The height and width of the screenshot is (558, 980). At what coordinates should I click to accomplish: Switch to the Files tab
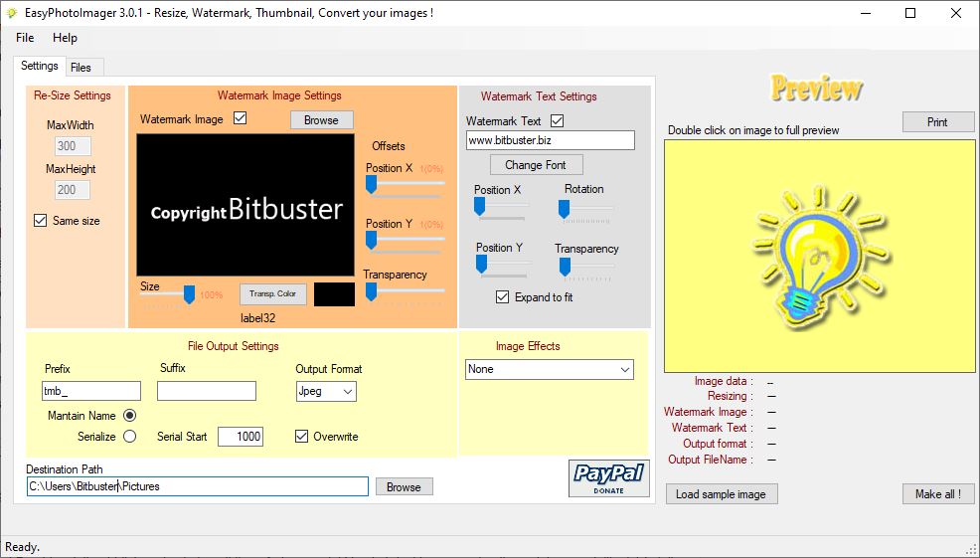[x=81, y=67]
